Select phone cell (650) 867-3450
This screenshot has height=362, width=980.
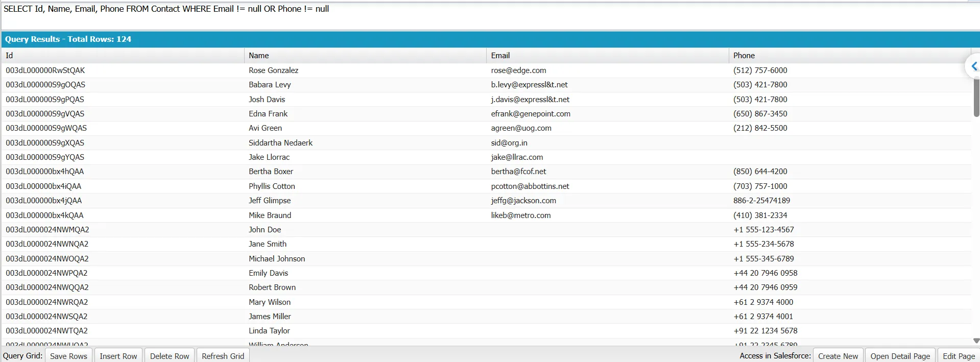point(849,114)
